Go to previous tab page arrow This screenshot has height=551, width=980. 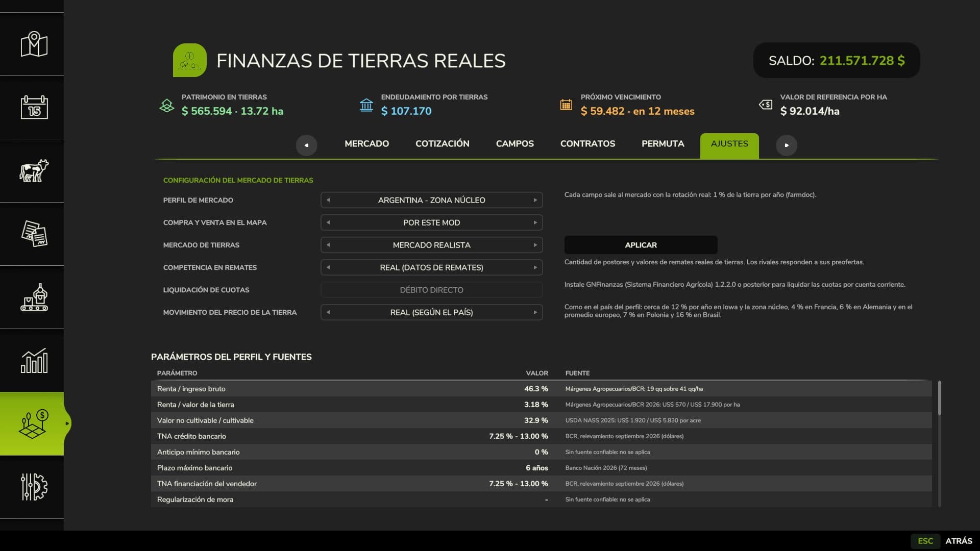coord(306,145)
